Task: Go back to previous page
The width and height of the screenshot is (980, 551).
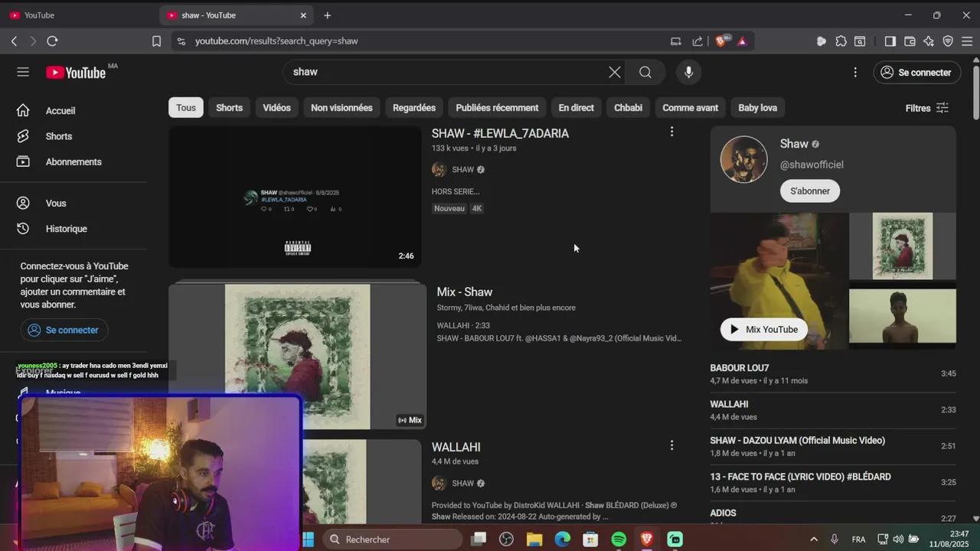Action: point(14,41)
